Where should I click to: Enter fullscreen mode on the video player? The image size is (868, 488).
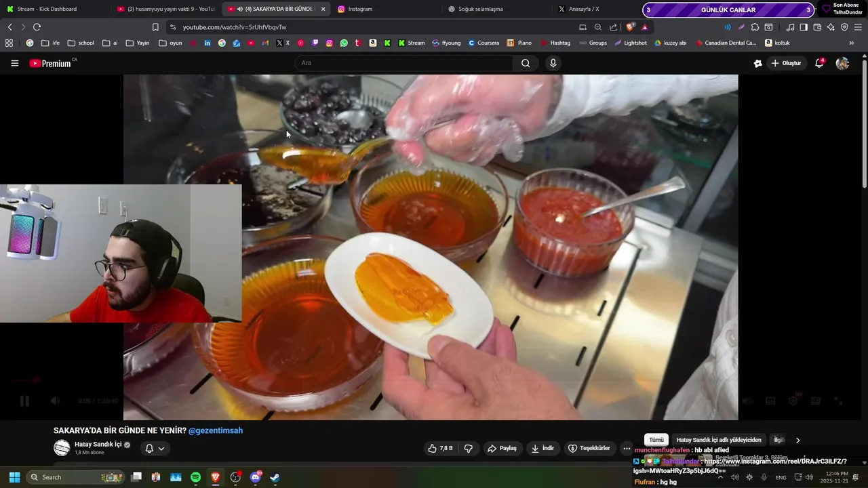[838, 401]
